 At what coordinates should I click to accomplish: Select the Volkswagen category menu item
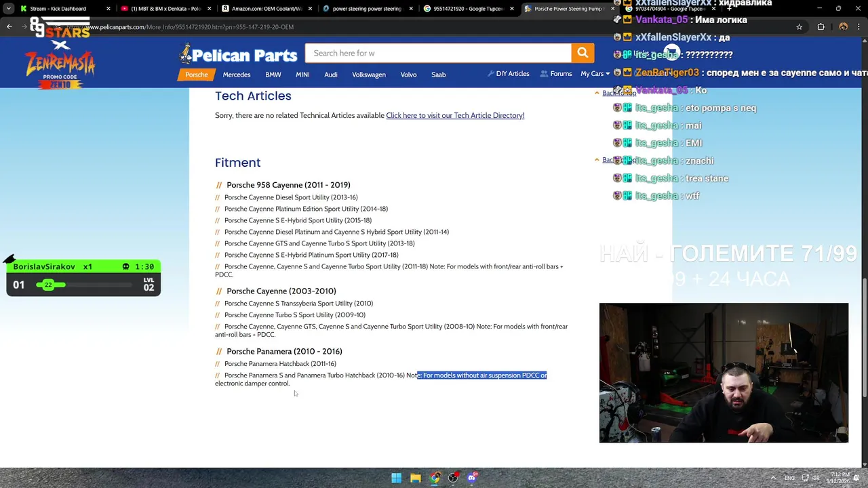coord(369,75)
